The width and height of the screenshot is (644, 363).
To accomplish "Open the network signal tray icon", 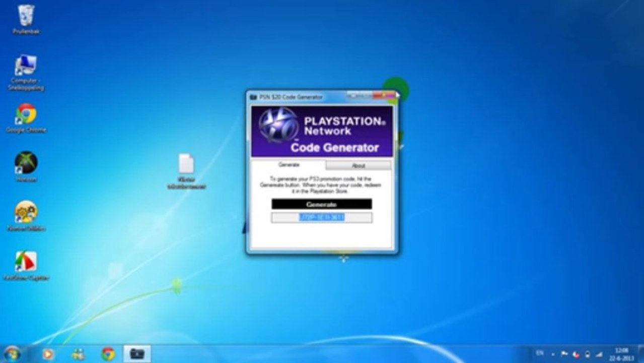I will (x=599, y=354).
